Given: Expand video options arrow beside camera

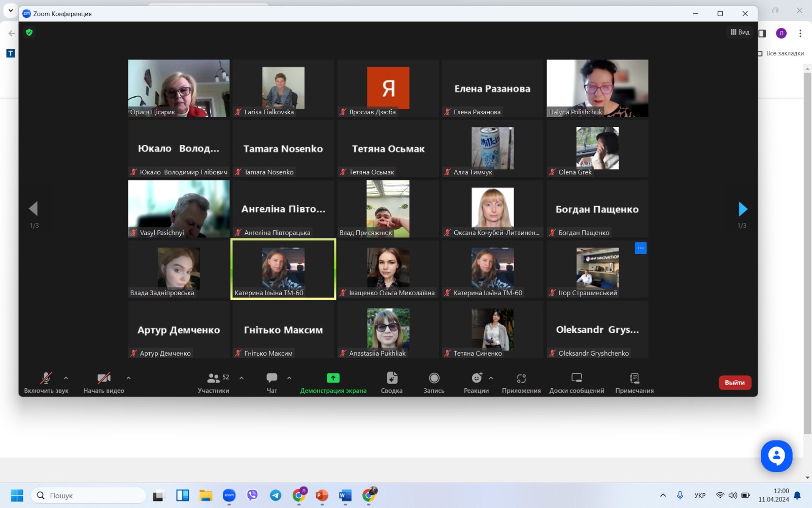Looking at the screenshot, I should coord(128,378).
